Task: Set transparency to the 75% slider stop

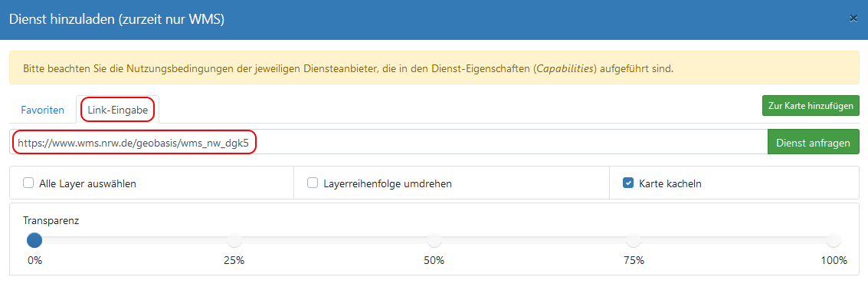Action: click(x=634, y=240)
